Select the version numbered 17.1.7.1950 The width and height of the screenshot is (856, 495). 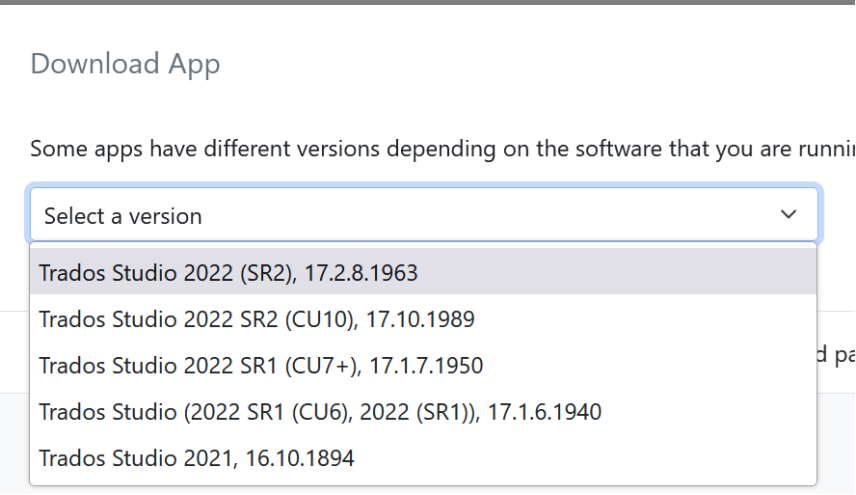coord(260,366)
